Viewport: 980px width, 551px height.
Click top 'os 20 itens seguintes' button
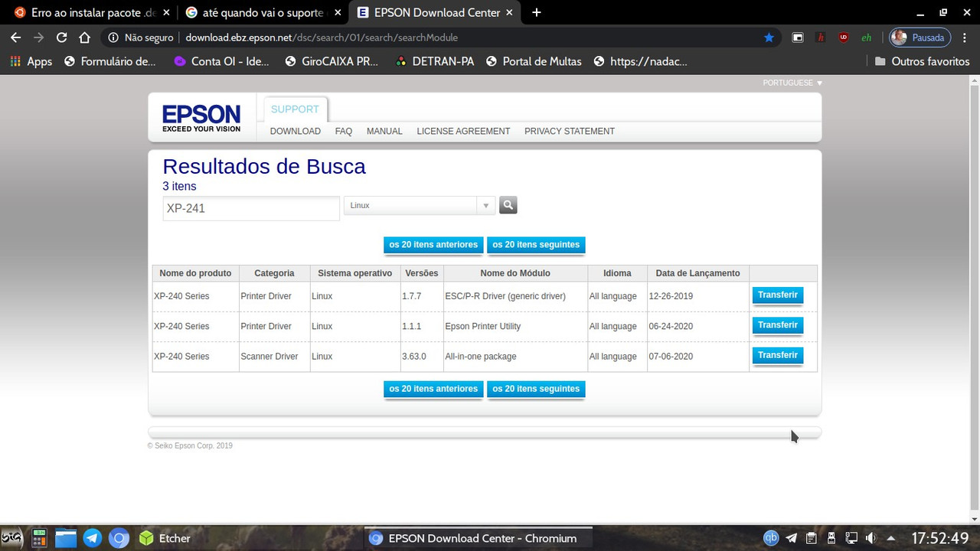pos(536,245)
